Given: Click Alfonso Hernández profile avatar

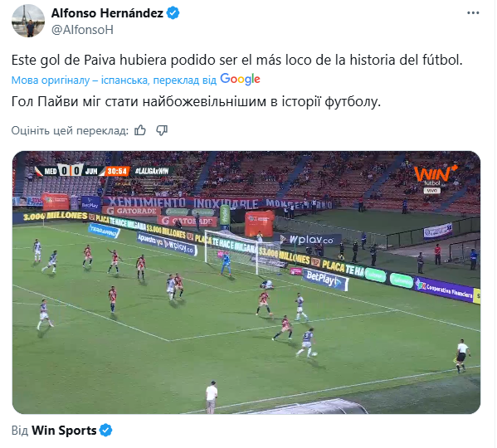Looking at the screenshot, I should (x=28, y=21).
